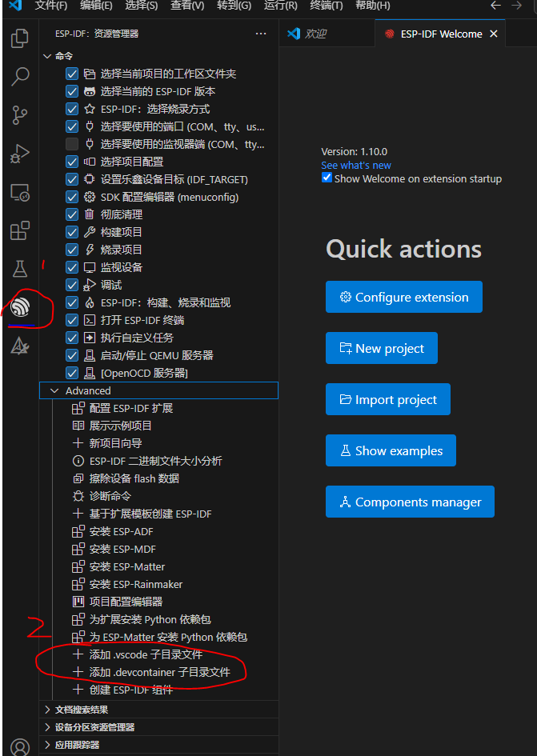Image resolution: width=537 pixels, height=756 pixels.
Task: Uncheck Show Welcome on extension startup
Action: 327,178
